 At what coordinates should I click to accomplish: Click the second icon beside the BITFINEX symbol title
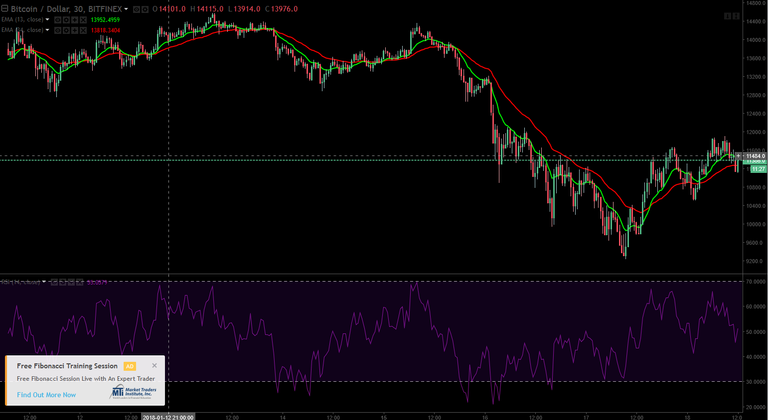(145, 9)
